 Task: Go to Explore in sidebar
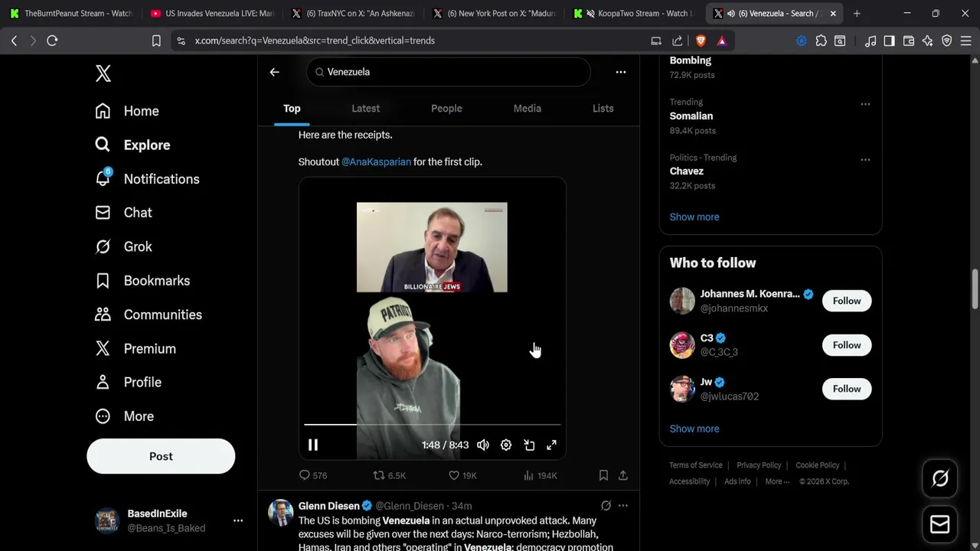tap(132, 145)
